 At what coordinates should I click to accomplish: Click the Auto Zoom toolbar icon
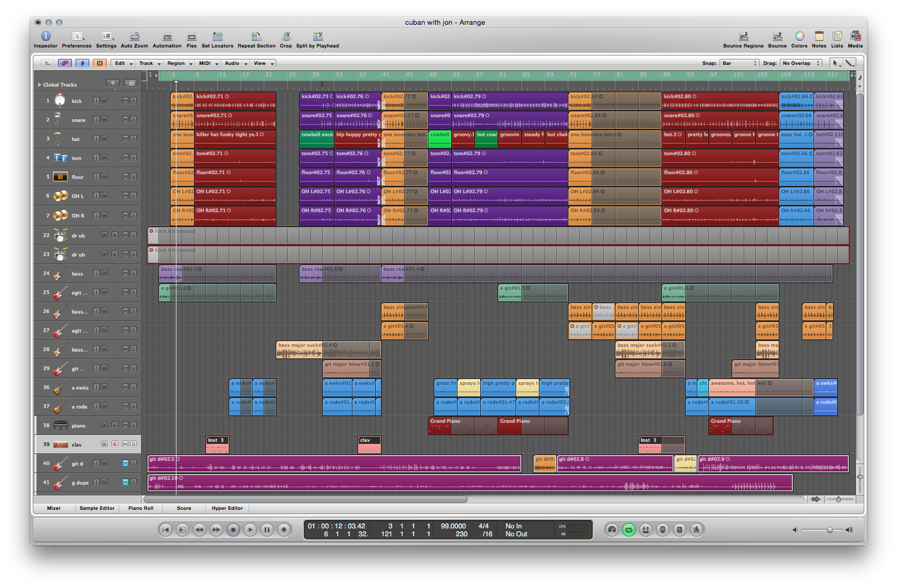tap(134, 36)
